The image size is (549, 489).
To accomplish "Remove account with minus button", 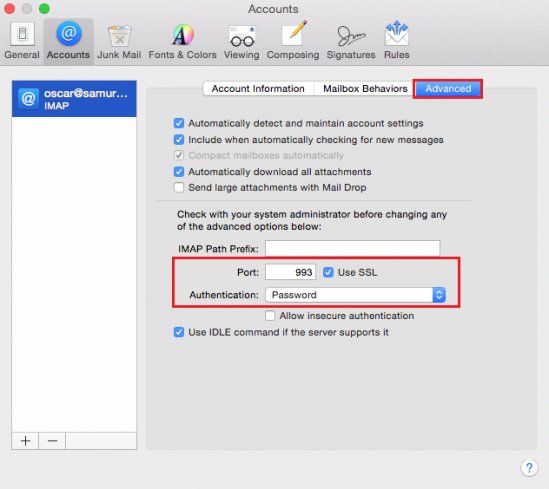I will click(x=52, y=441).
